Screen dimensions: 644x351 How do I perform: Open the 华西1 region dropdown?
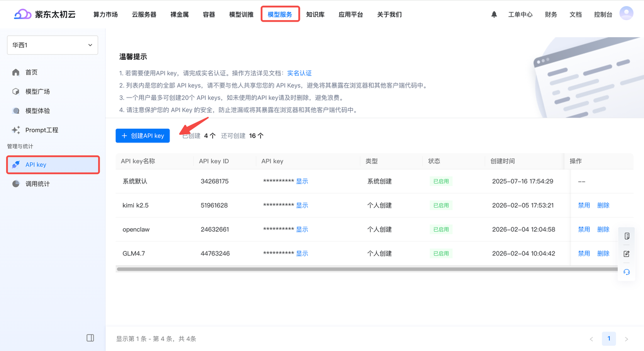coord(52,45)
